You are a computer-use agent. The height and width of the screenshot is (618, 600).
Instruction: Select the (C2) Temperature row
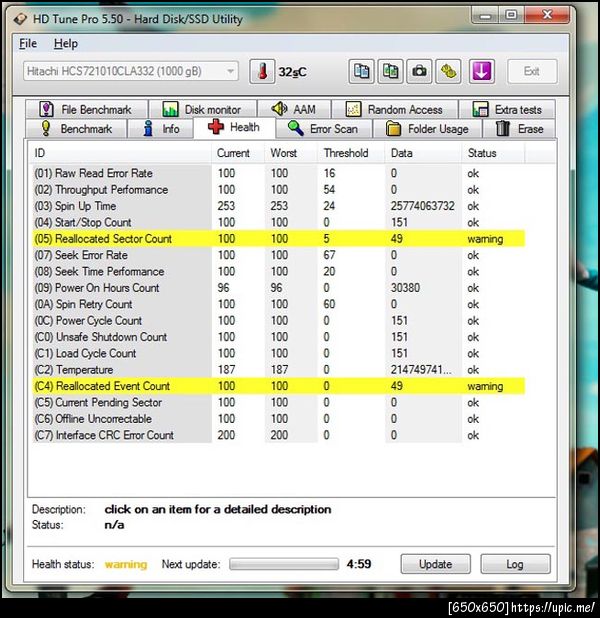[279, 370]
